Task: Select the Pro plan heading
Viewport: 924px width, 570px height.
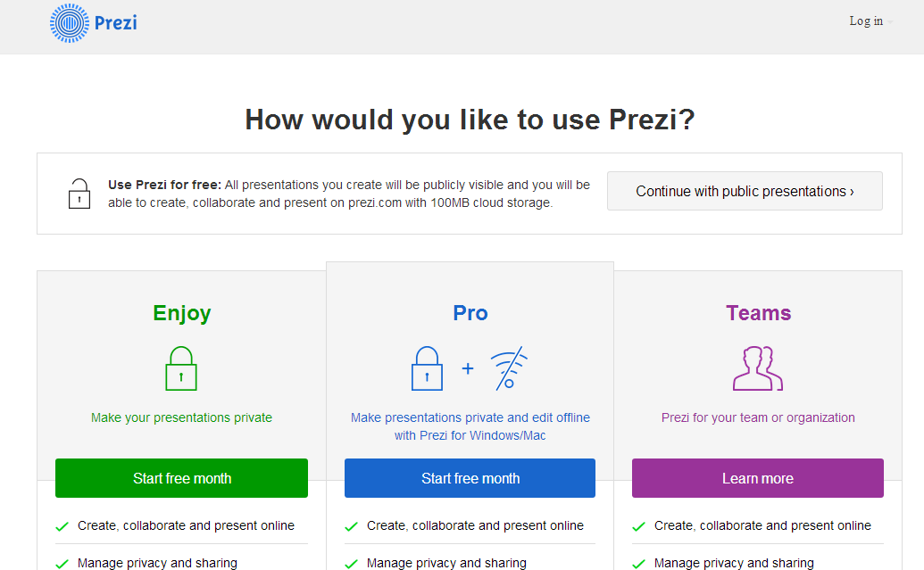Action: tap(470, 313)
